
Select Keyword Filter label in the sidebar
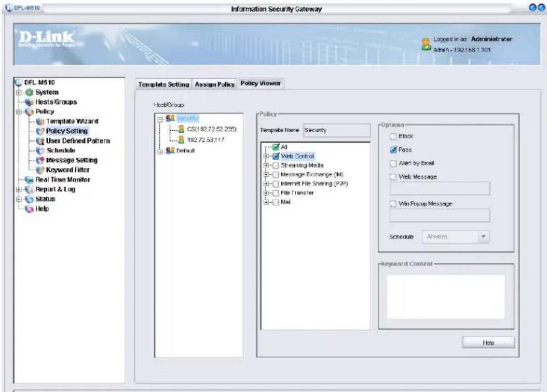tap(67, 170)
